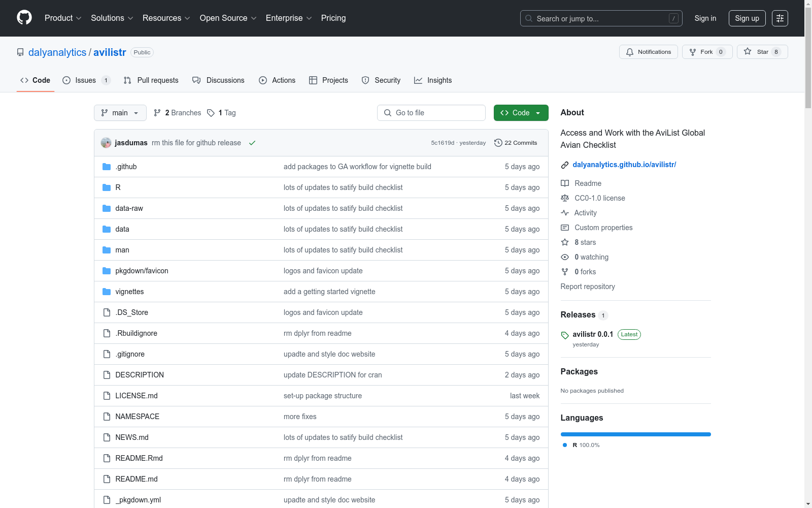Click the .gitignore file icon
The width and height of the screenshot is (812, 508).
(107, 354)
